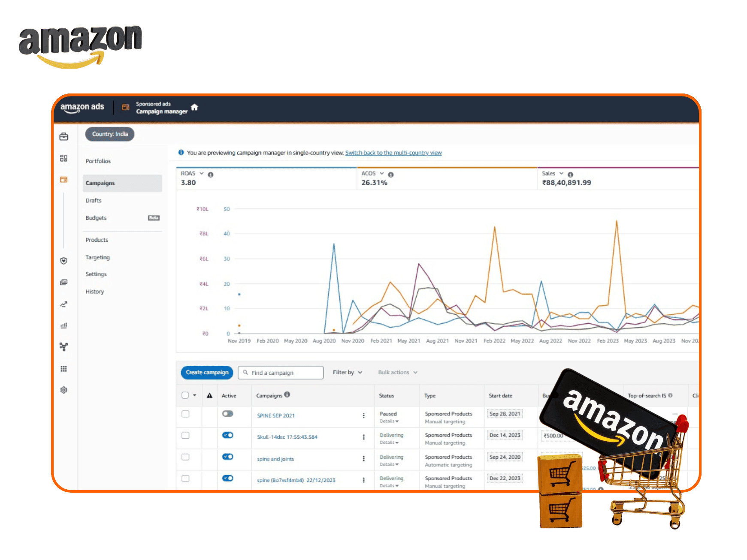Open three-dot menu for spine and joints
The image size is (747, 560).
coord(364,458)
